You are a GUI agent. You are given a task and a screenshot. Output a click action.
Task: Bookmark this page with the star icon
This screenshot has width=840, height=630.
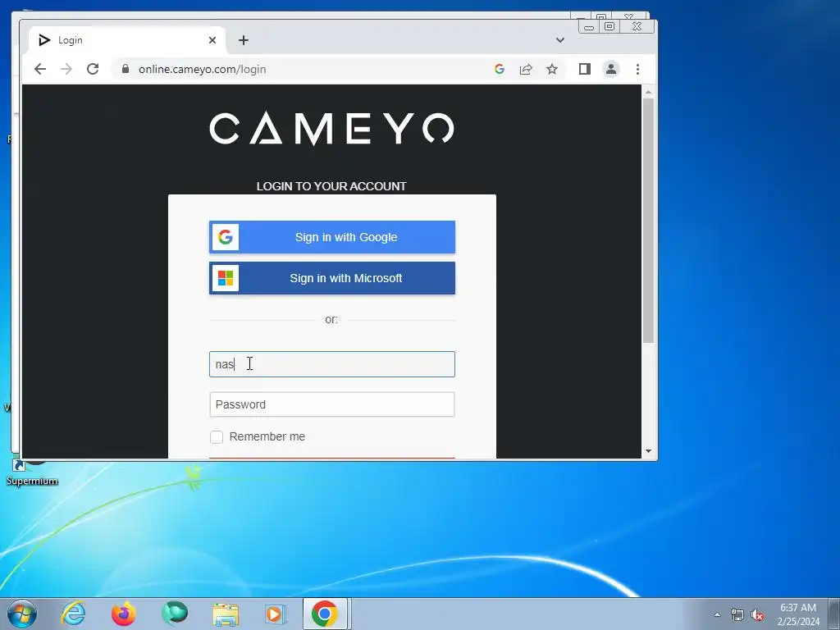[x=552, y=69]
